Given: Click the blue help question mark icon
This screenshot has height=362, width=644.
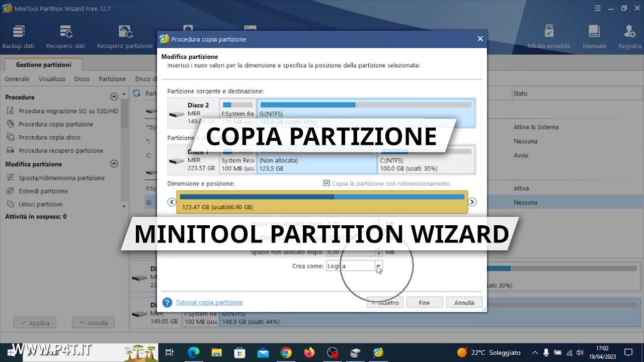Looking at the screenshot, I should [167, 303].
